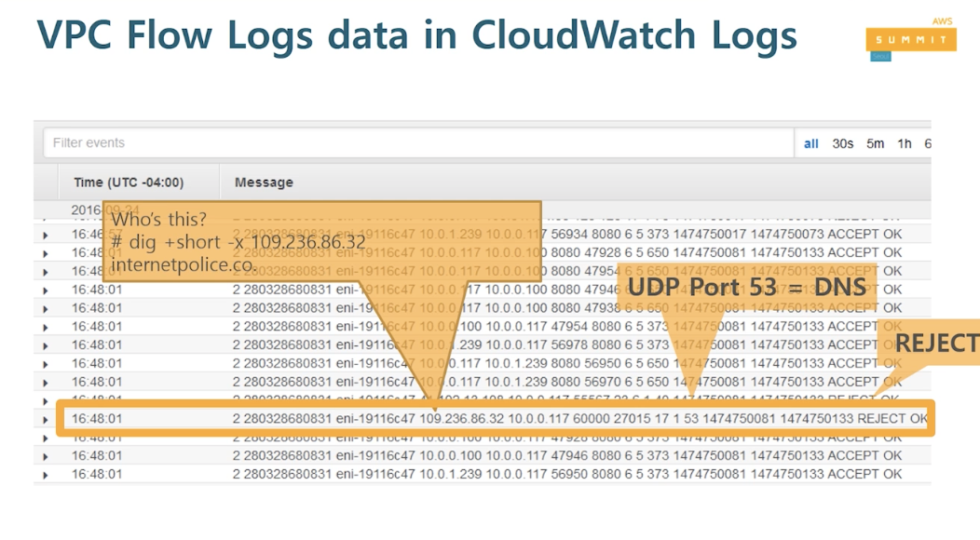
Task: Expand the row with ports 47946 8080
Action: [x=45, y=457]
